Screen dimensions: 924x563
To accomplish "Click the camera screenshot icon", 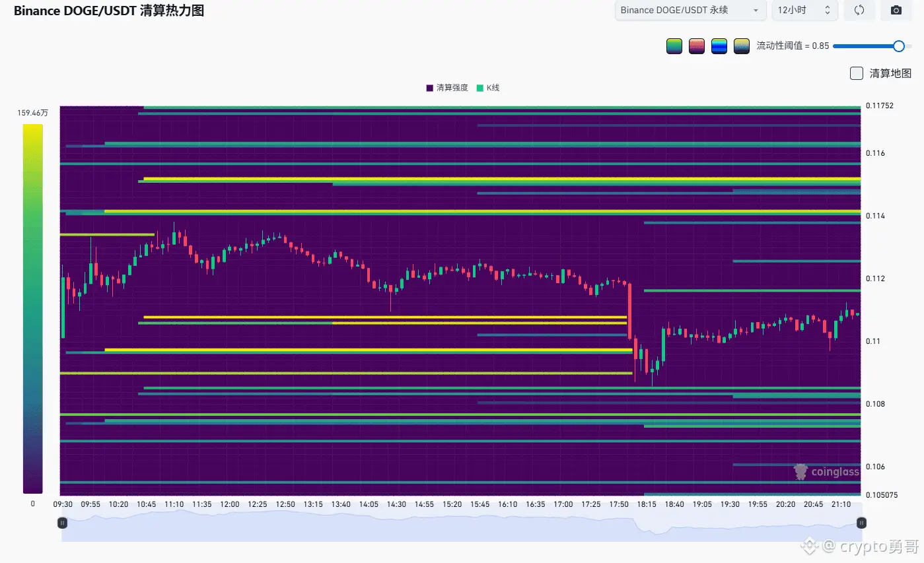I will 896,10.
